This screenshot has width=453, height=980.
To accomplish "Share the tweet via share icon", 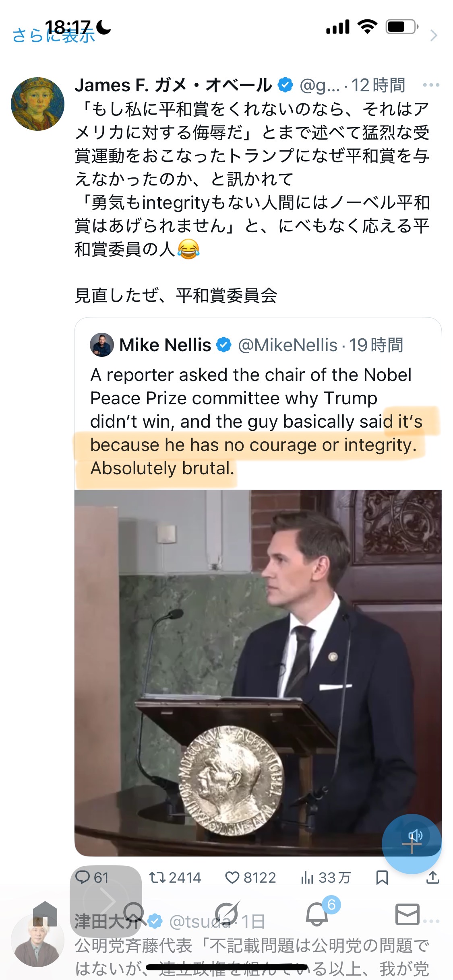I will [x=433, y=877].
